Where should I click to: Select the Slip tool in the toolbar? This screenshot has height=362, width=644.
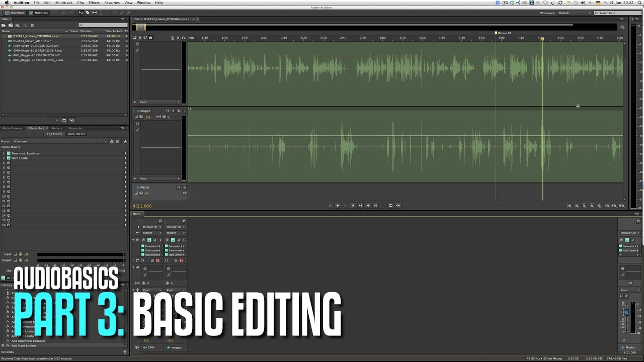94,13
